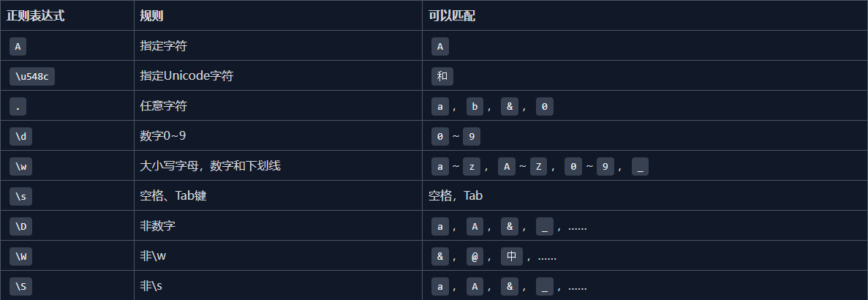Click the dot regex code badge
868x300 pixels.
pos(18,106)
